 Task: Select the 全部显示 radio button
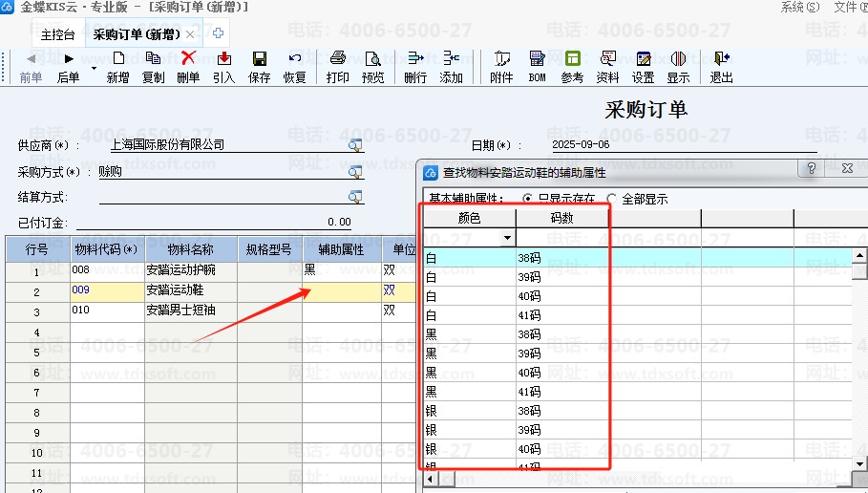[x=612, y=199]
